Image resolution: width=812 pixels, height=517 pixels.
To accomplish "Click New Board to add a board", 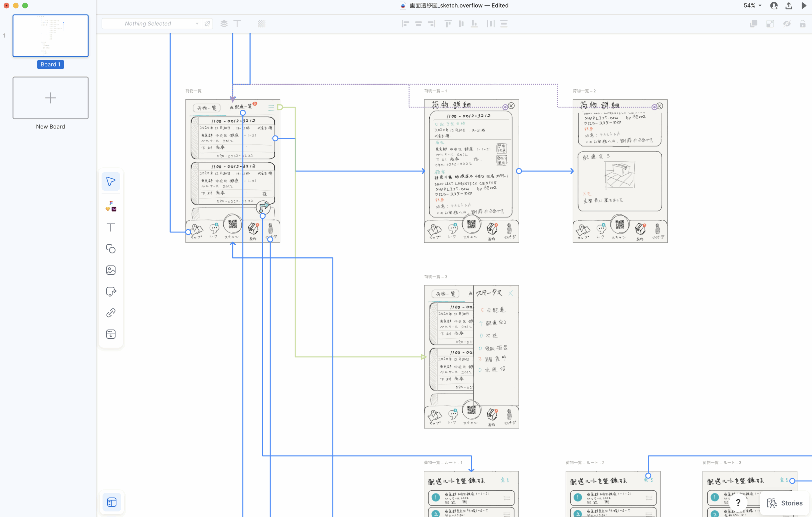I will coord(50,98).
